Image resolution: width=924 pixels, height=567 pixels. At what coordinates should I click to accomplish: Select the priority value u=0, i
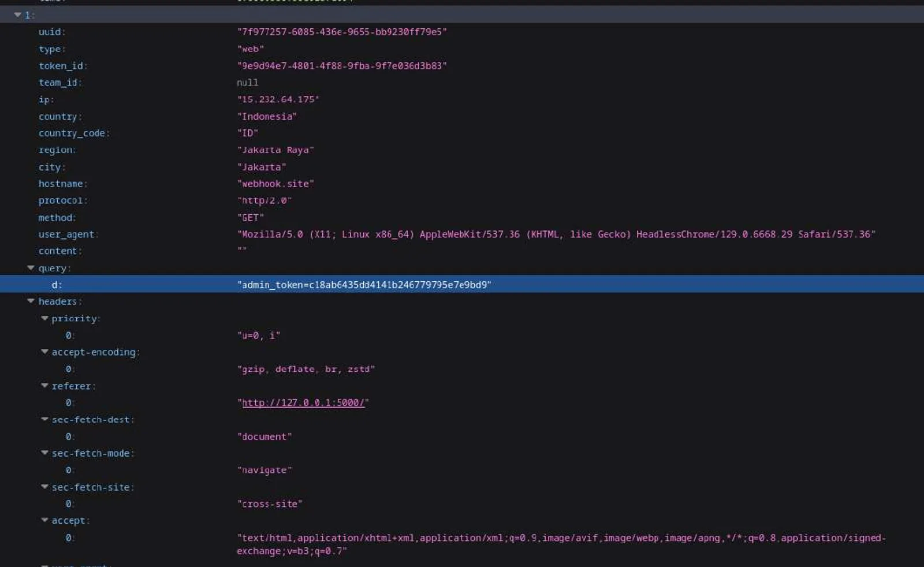(259, 335)
